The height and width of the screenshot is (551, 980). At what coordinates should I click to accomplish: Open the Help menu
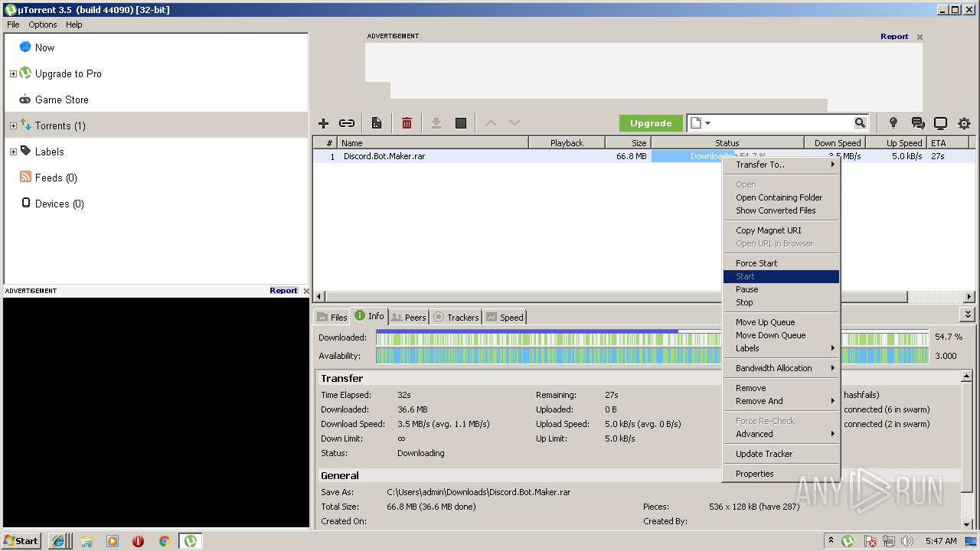pyautogui.click(x=73, y=24)
